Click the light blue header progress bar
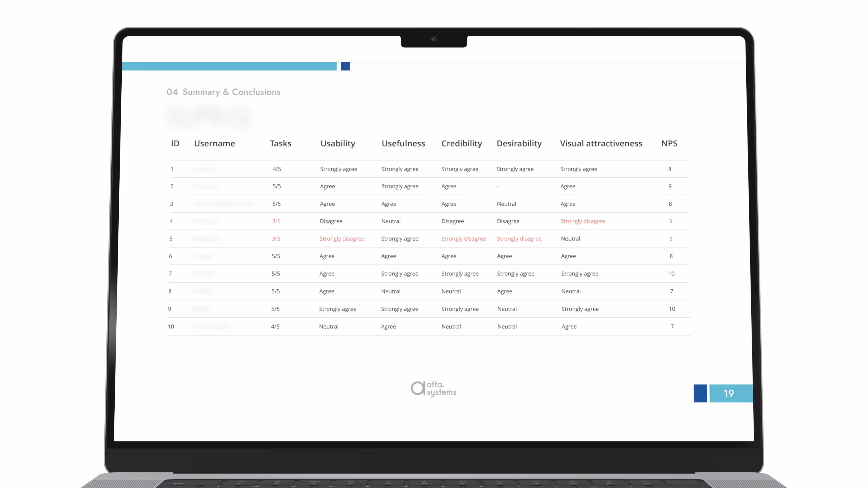The image size is (868, 488). [x=229, y=66]
